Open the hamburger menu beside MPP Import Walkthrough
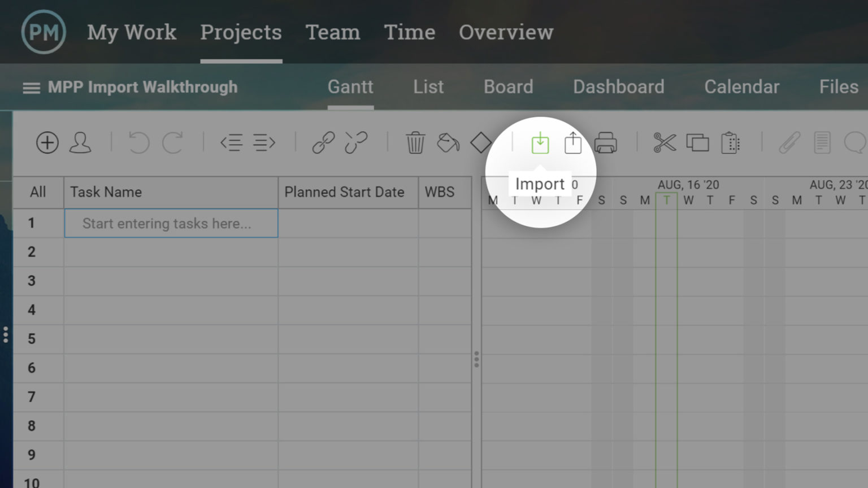This screenshot has height=488, width=868. click(x=31, y=87)
